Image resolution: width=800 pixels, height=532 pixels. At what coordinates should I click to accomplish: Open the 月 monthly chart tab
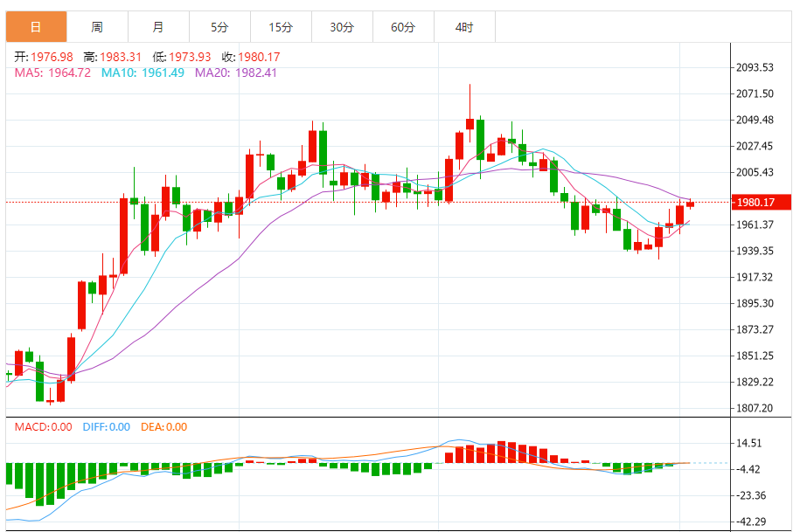click(158, 27)
